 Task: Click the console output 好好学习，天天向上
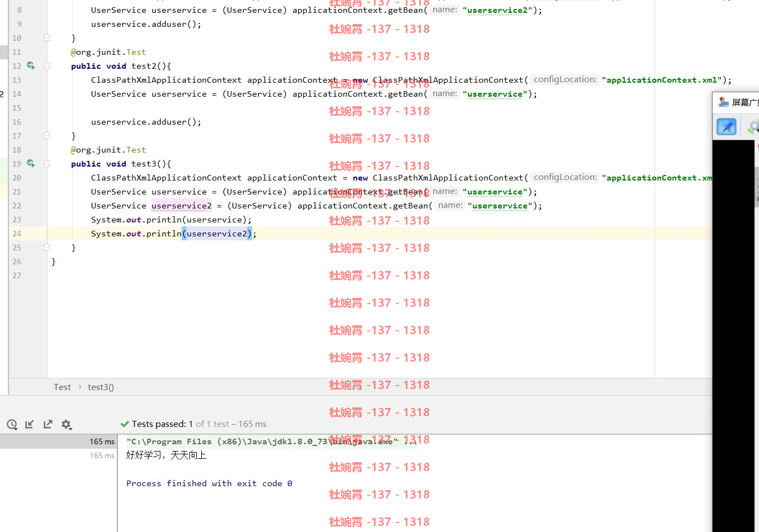pyautogui.click(x=167, y=455)
